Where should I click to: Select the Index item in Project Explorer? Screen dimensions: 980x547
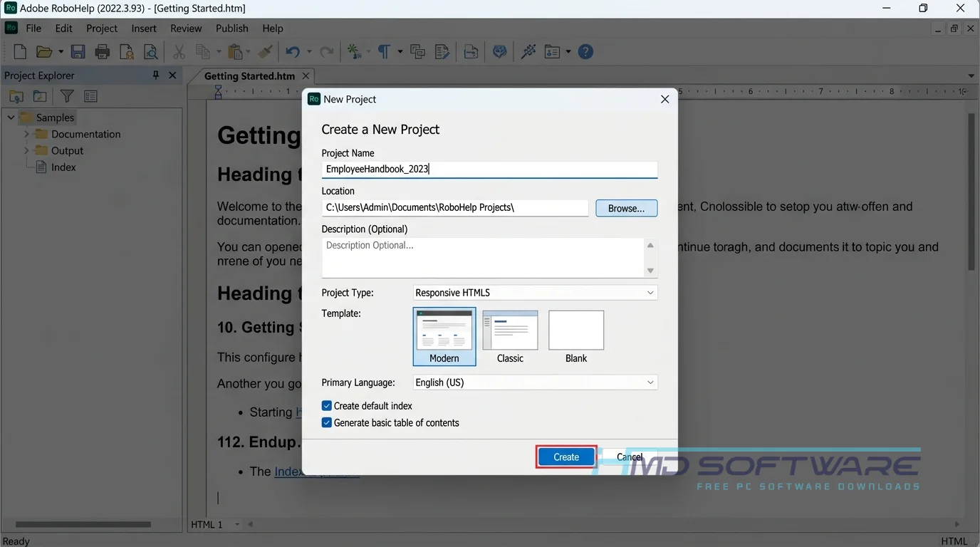[63, 167]
